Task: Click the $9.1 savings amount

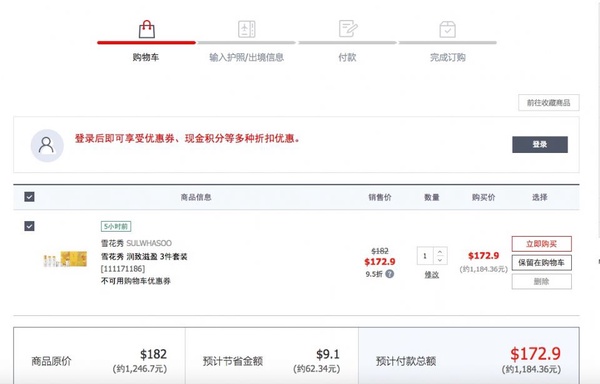Action: point(328,354)
